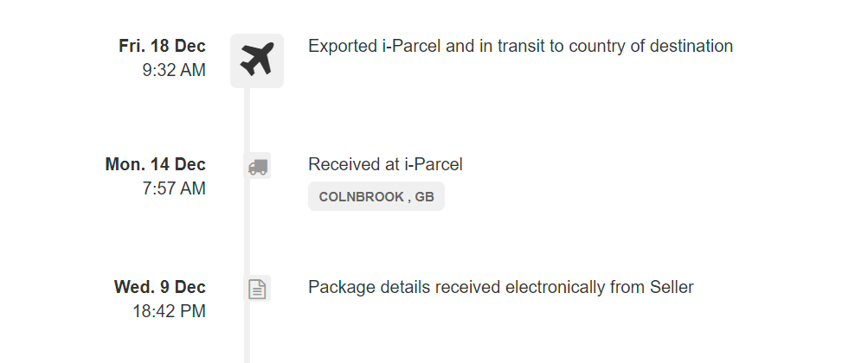
Task: Click the delivery truck icon
Action: click(257, 166)
